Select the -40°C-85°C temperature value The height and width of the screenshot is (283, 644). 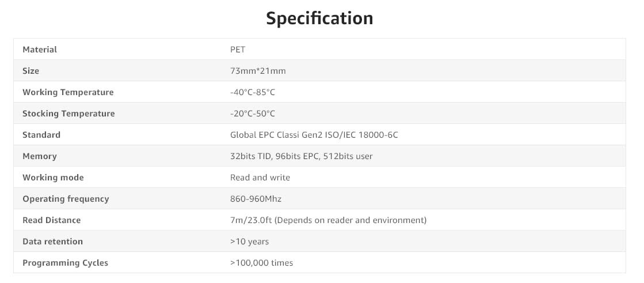253,92
